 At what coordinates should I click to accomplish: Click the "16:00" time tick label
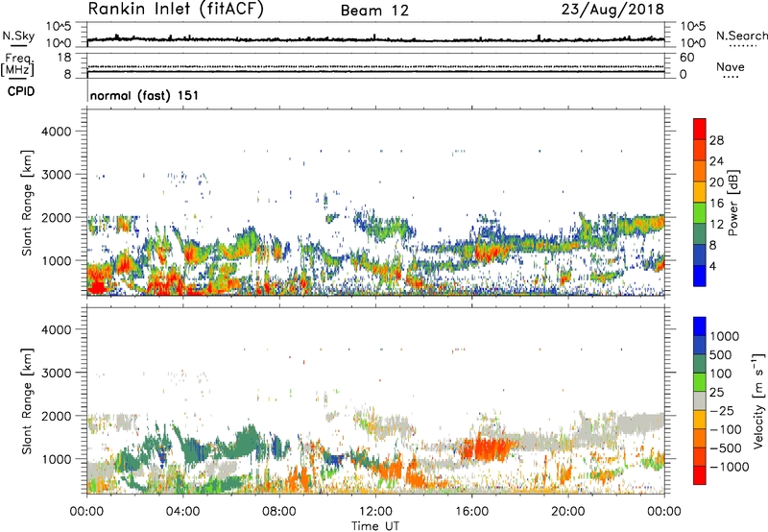[x=471, y=512]
